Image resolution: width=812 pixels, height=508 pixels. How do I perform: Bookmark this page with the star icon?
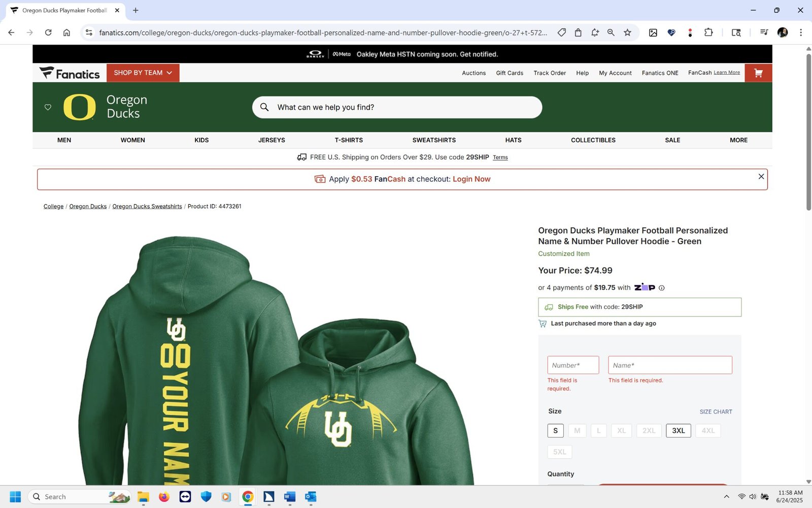tap(627, 33)
